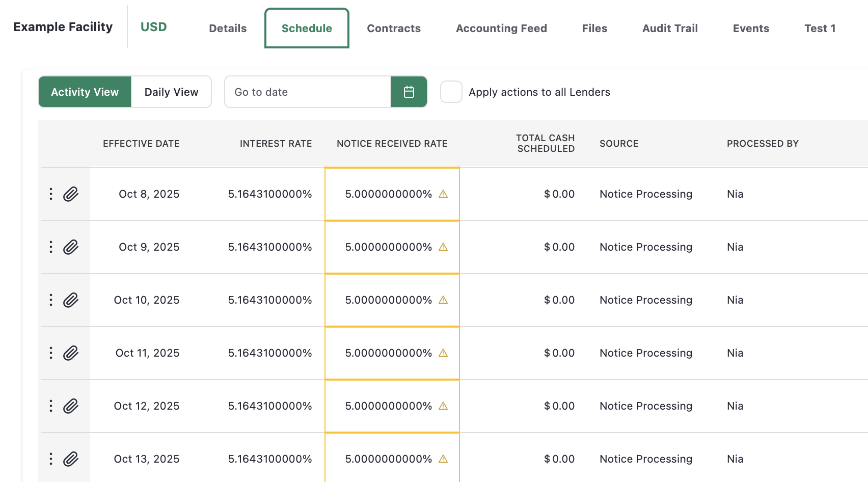Click warning icon in Oct 10, 2025 row
868x482 pixels.
coord(443,300)
